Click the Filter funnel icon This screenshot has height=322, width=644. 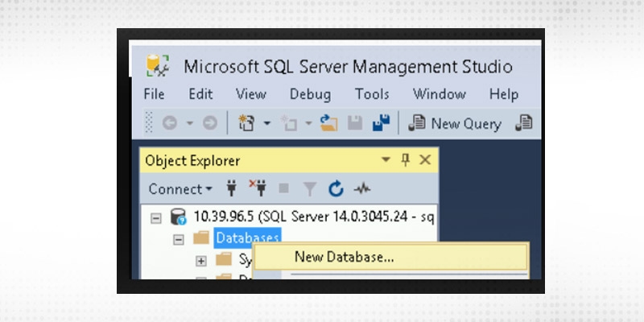pos(310,189)
